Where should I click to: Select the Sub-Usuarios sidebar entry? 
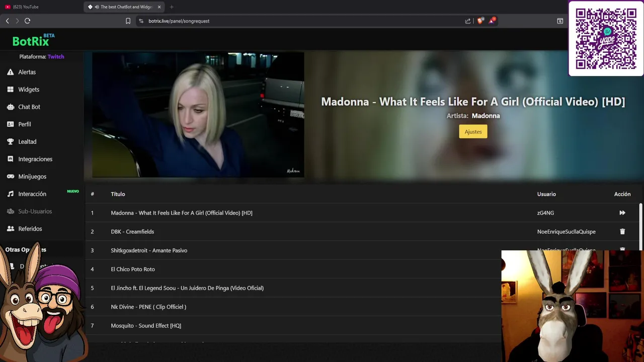tap(35, 211)
